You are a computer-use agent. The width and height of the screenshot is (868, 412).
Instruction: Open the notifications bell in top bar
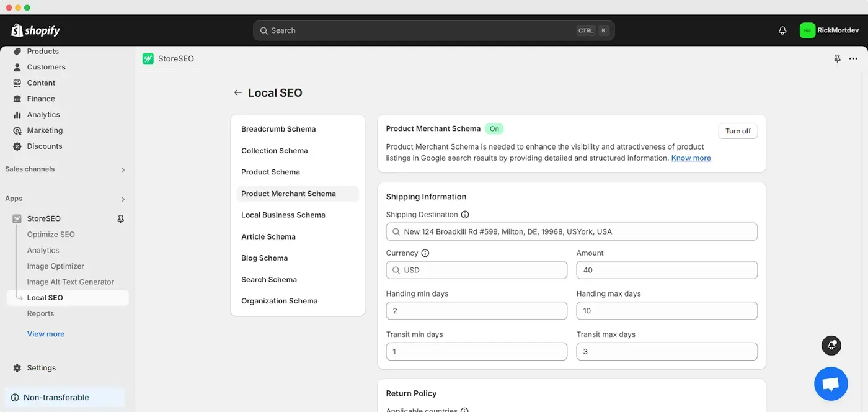(782, 30)
